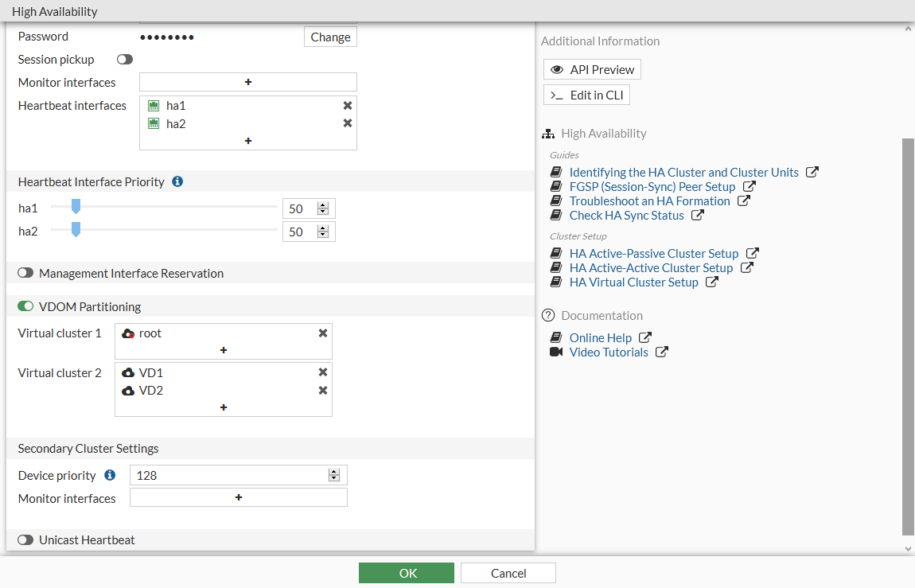Click Device priority info icon
Image resolution: width=915 pixels, height=588 pixels.
(111, 475)
